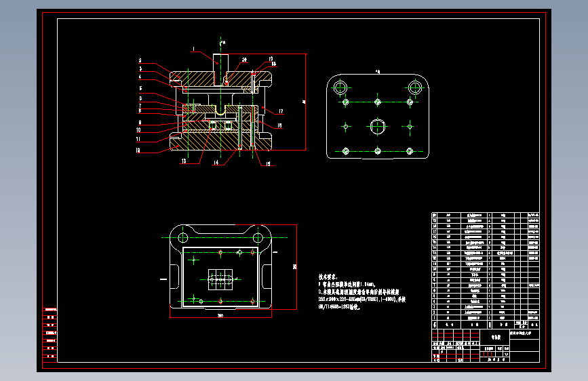Viewport: 588px width, 381px height.
Task: Click part callout number 11 in the section view
Action: 138,139
